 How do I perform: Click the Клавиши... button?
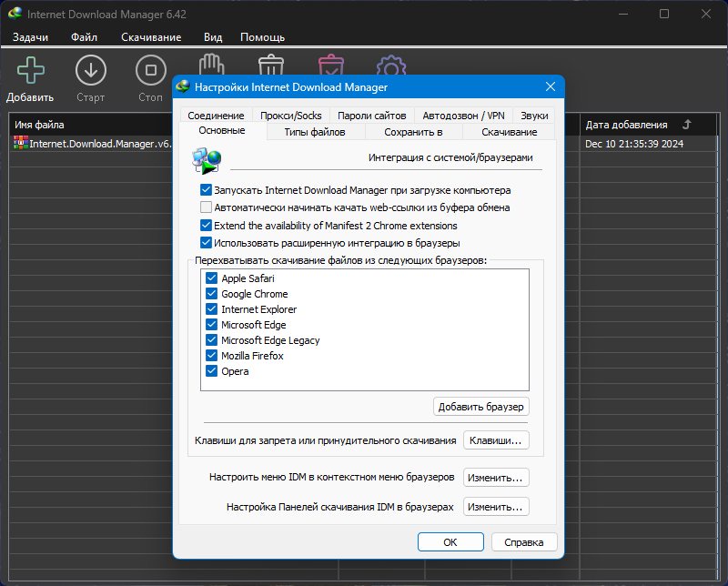[496, 440]
